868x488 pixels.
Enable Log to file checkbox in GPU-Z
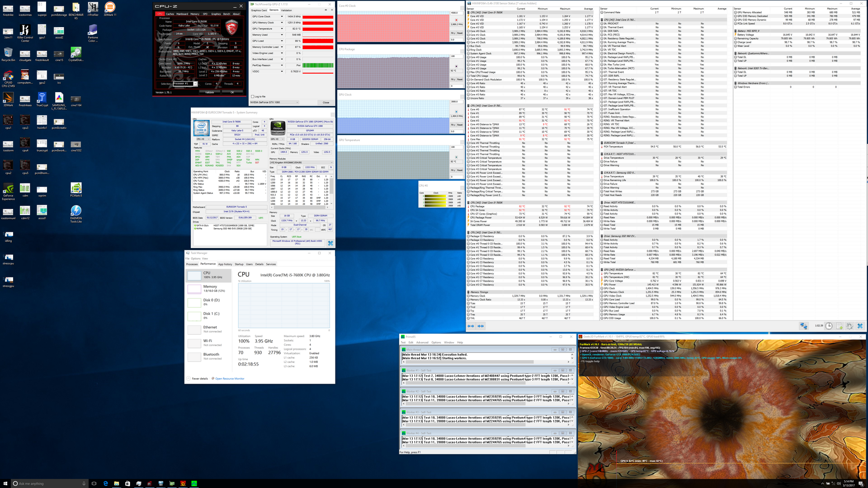coord(253,96)
